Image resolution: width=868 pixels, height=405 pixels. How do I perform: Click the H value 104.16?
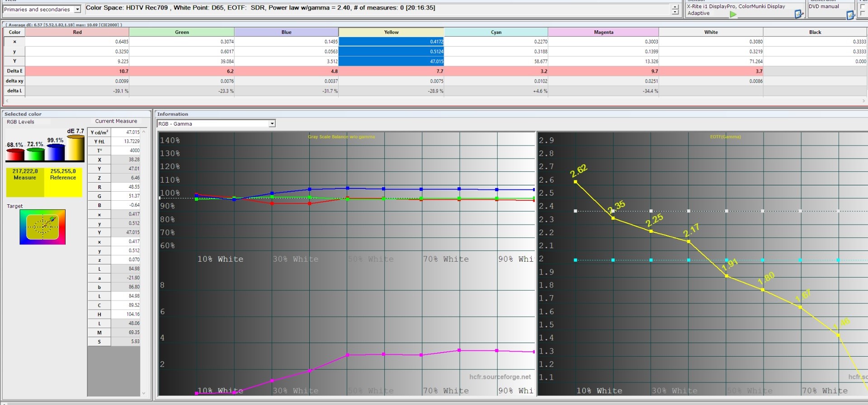(x=126, y=314)
